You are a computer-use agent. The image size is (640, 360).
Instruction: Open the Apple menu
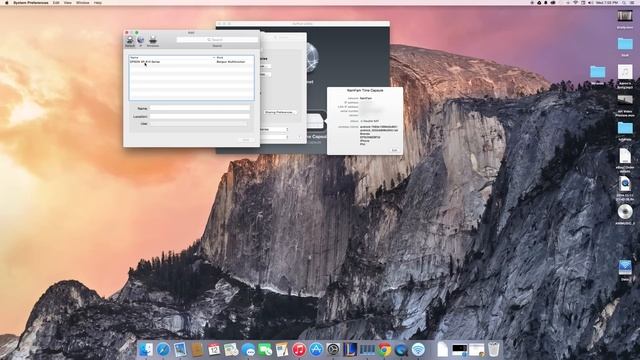(x=6, y=2)
